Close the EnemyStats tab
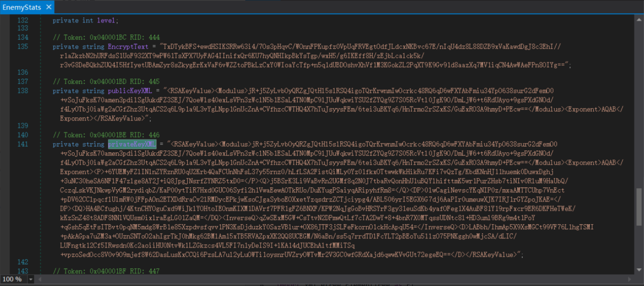Image resolution: width=644 pixels, height=286 pixels. tap(49, 7)
